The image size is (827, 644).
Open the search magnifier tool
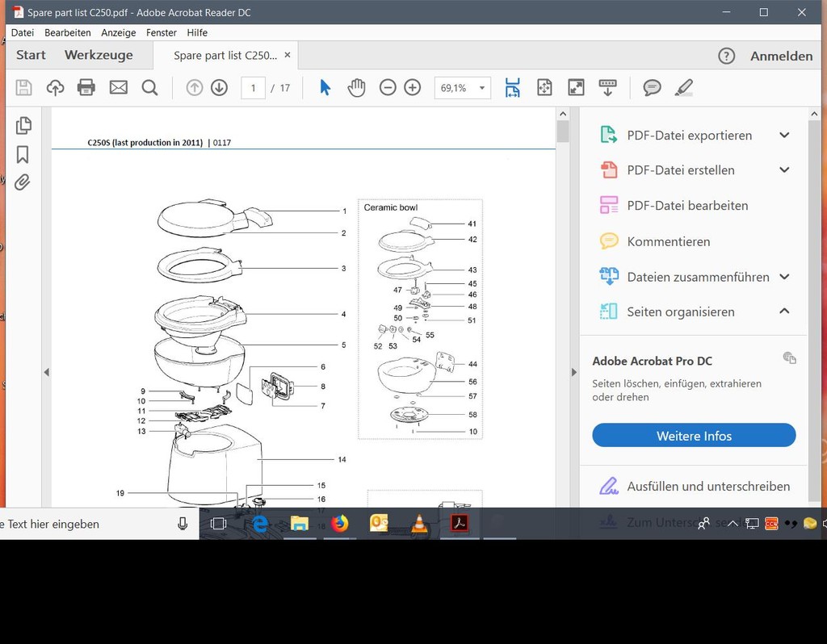(x=149, y=87)
